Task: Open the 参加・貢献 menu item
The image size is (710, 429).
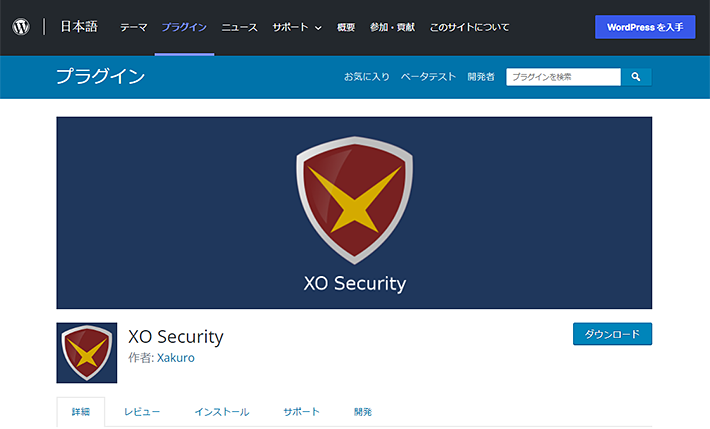Action: click(392, 27)
